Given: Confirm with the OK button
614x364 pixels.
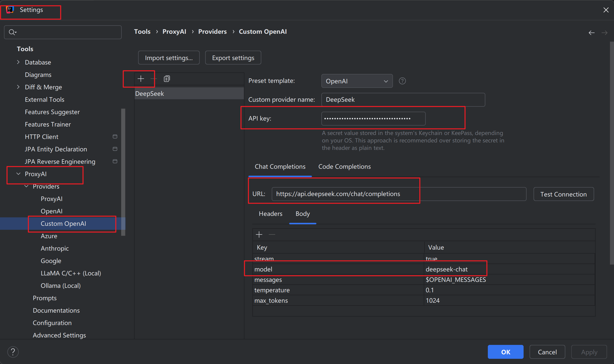Looking at the screenshot, I should 505,352.
